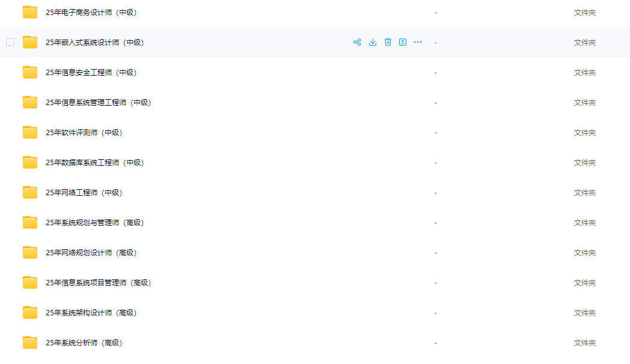Open folder name 25年信息系统项目管理师（高级）
Screen dimensions: 630x364
99,283
